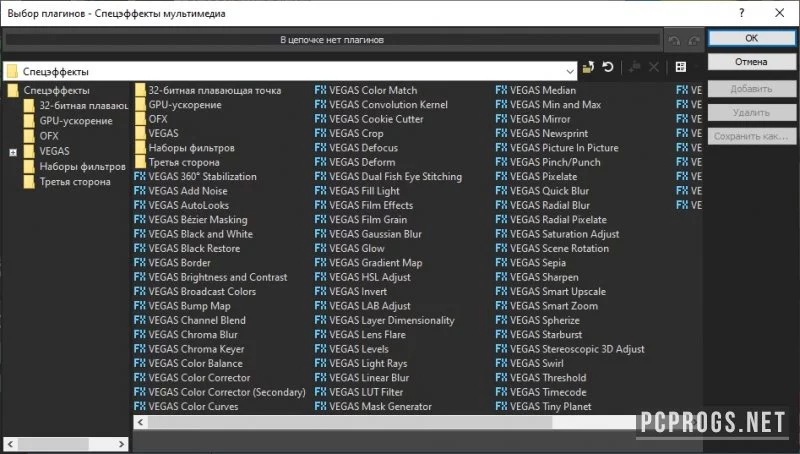Select VEGAS Median effect
This screenshot has width=800, height=454.
point(536,90)
